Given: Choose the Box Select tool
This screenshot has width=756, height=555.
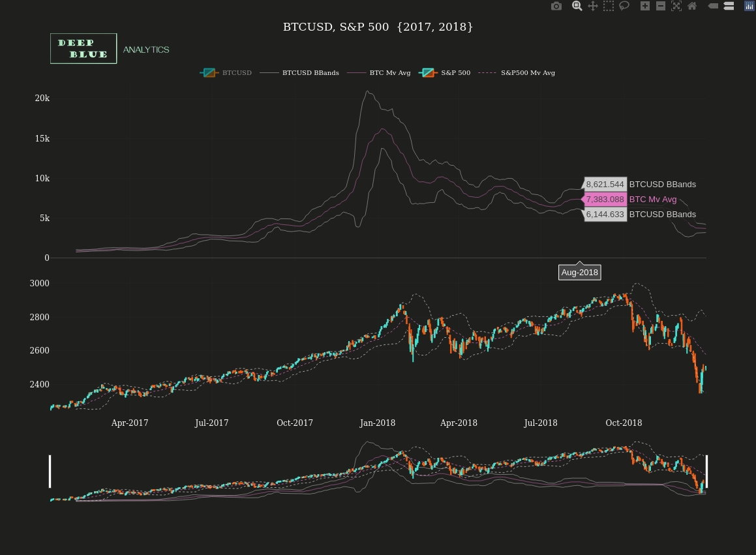Looking at the screenshot, I should pyautogui.click(x=608, y=6).
